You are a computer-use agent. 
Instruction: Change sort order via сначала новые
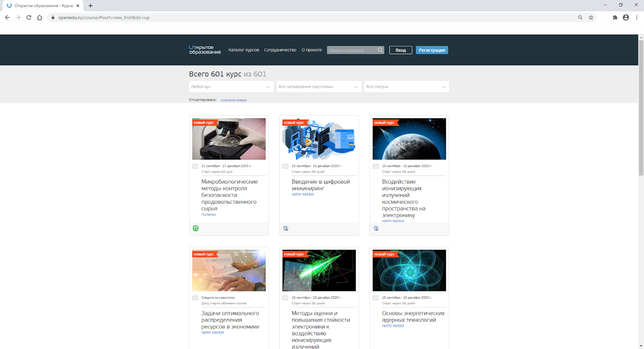[233, 100]
